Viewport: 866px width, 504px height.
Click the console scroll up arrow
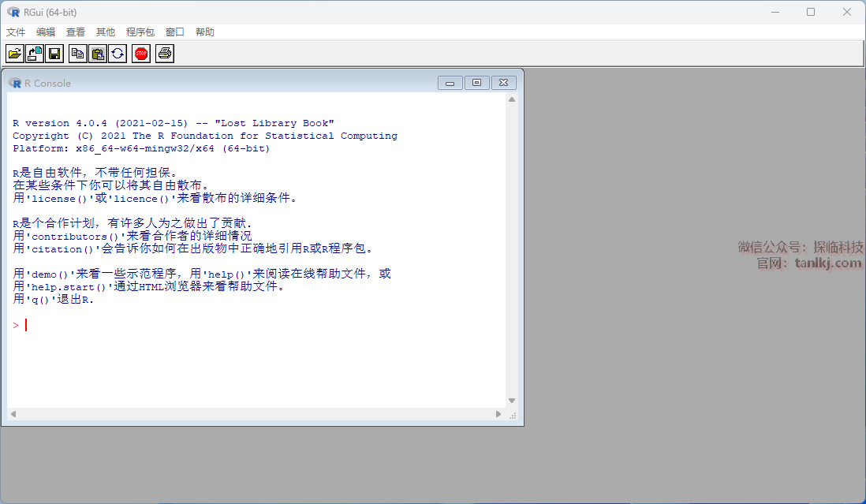point(512,100)
